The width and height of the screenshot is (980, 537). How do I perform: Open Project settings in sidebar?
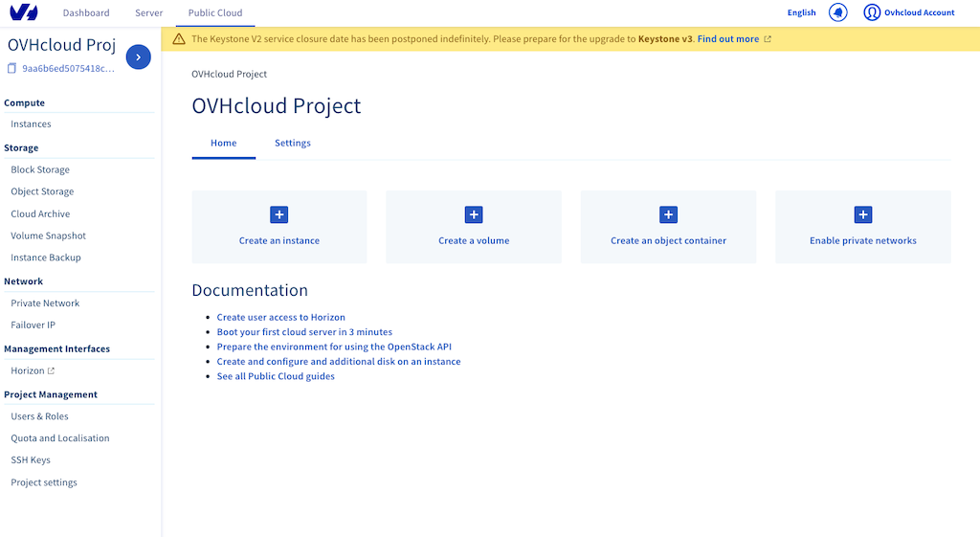[44, 482]
